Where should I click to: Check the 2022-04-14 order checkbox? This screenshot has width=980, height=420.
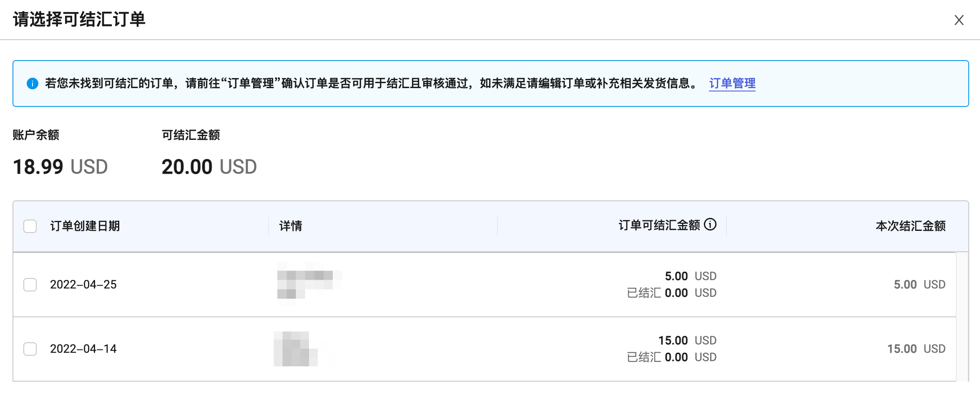click(x=30, y=349)
